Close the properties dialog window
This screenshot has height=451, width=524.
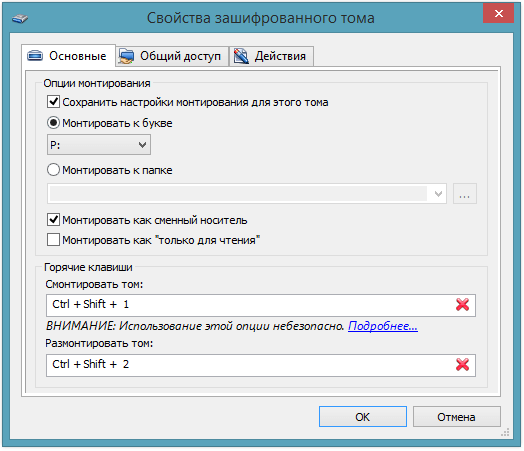498,13
